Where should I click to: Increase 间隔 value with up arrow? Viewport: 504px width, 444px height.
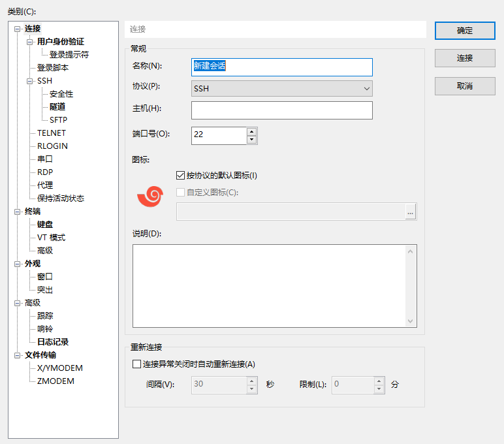252,381
